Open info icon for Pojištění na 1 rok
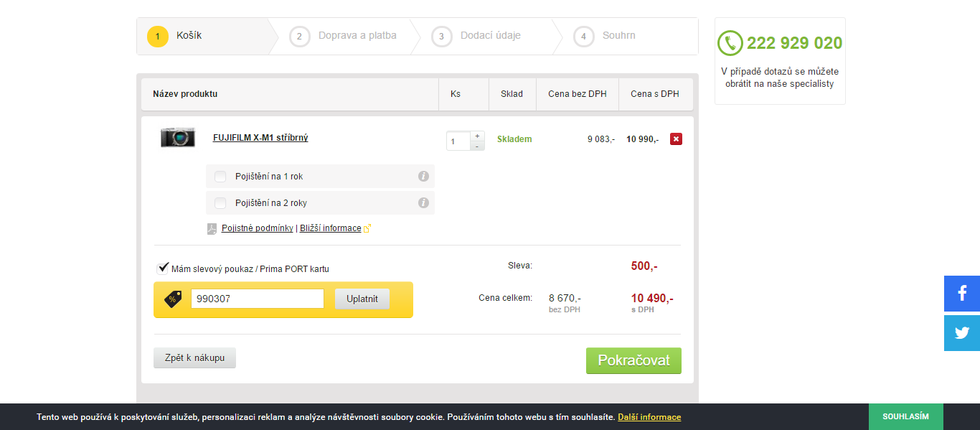The height and width of the screenshot is (430, 980). [423, 177]
